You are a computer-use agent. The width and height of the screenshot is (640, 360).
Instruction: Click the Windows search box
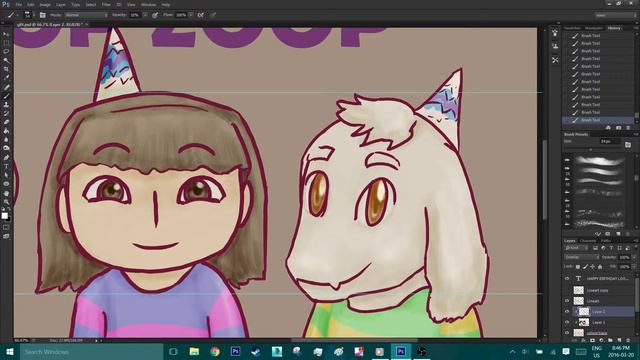(91, 351)
